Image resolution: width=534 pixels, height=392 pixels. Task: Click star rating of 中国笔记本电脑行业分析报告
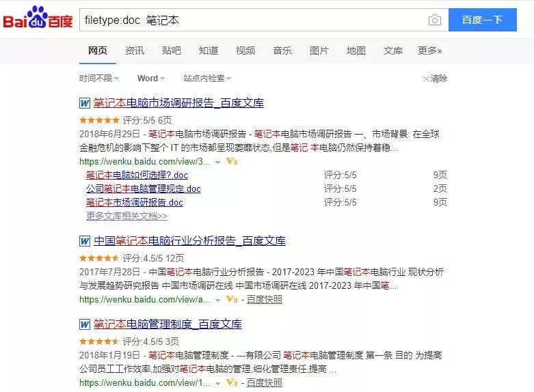[99, 258]
